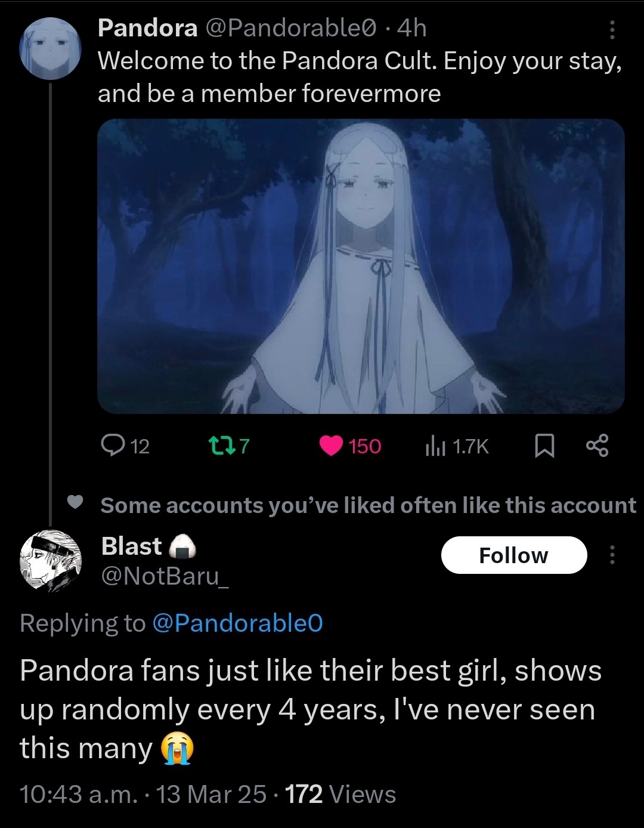Bookmark Pandora's tweet

coord(544,446)
